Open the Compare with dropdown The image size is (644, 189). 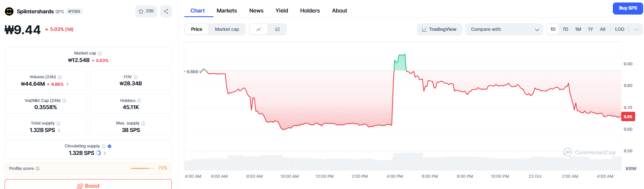coord(505,29)
